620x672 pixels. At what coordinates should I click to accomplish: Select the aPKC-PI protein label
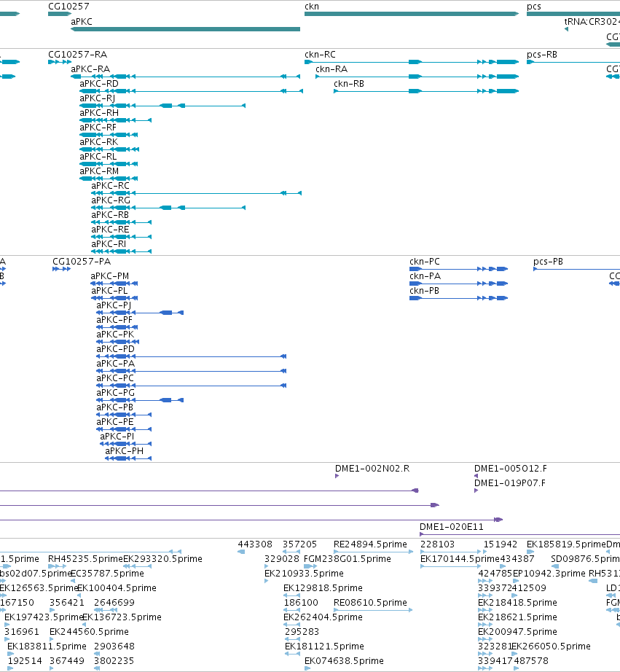[117, 437]
